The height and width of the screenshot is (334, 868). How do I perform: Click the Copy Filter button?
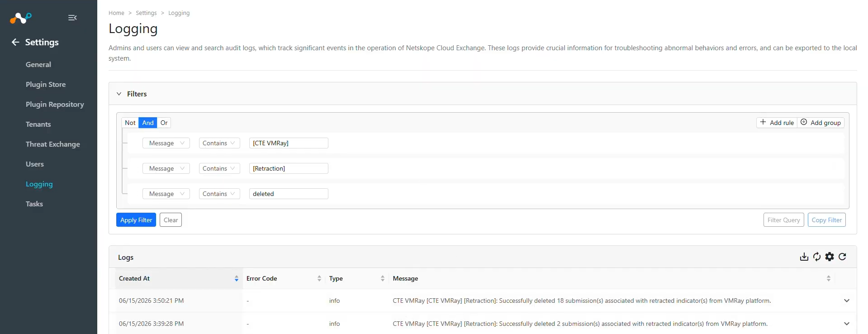[x=827, y=220]
